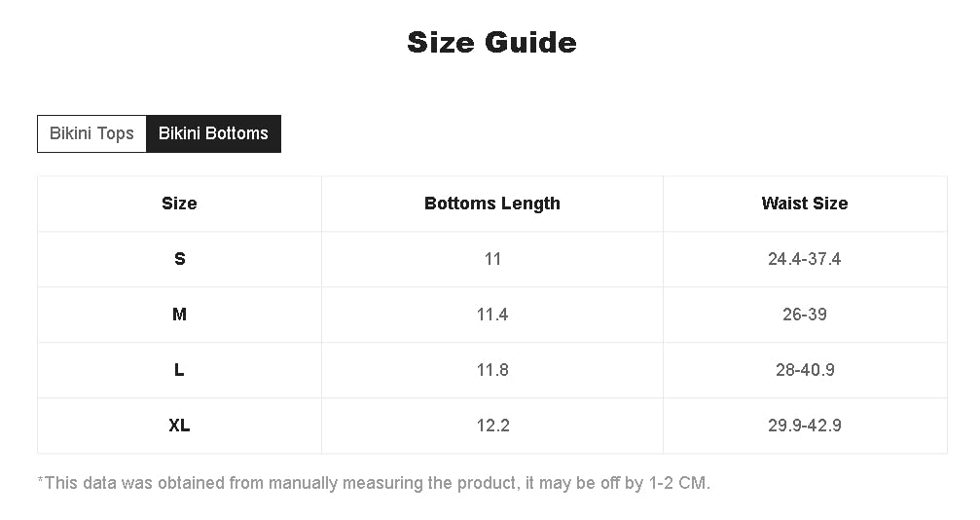Click the Bottoms Length column header
The image size is (980, 520).
pos(492,204)
